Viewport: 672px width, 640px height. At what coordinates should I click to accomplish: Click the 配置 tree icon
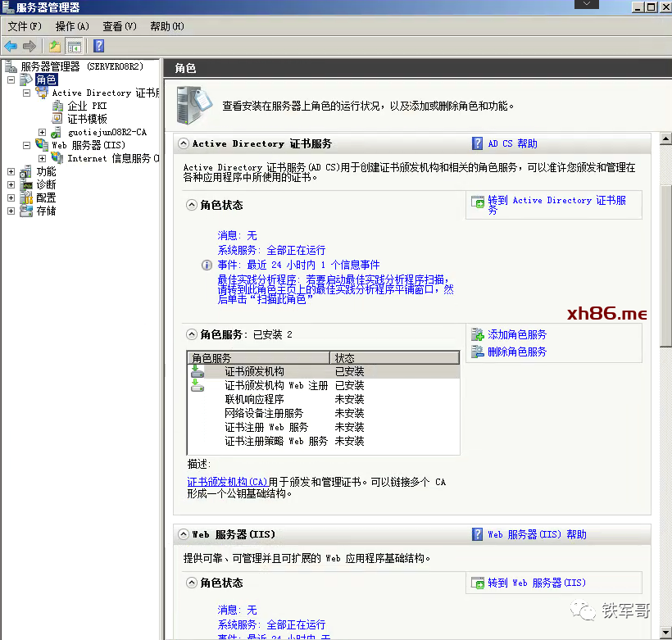pos(25,197)
